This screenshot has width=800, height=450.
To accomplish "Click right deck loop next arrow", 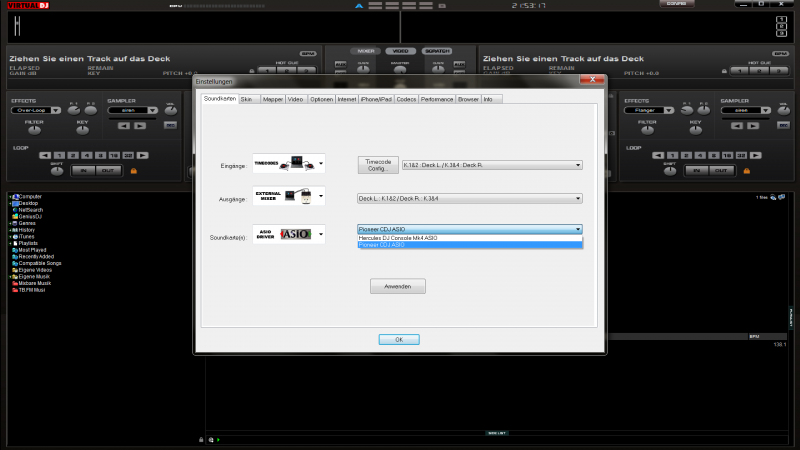I will [756, 155].
